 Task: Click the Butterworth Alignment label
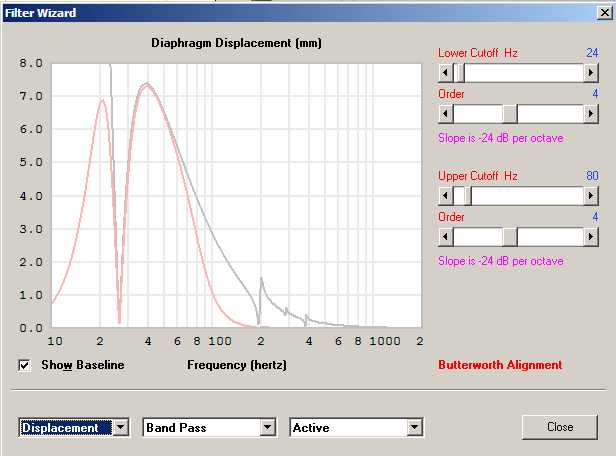coord(500,365)
